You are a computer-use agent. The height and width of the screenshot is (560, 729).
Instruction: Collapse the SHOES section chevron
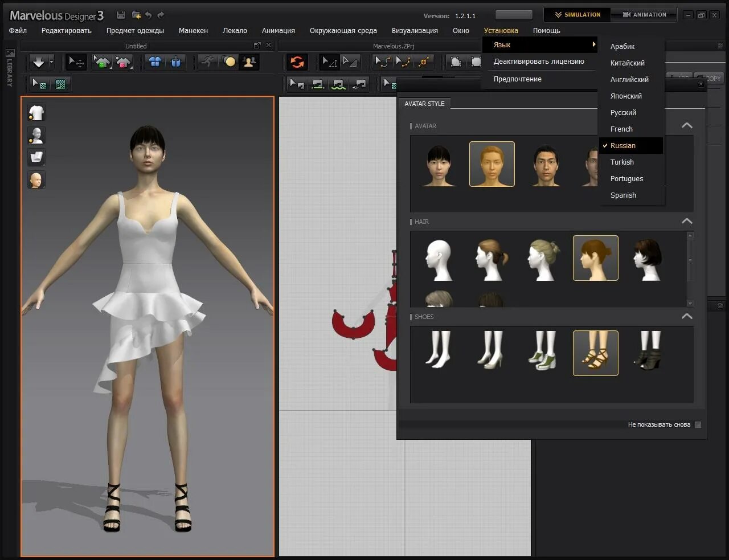[687, 316]
